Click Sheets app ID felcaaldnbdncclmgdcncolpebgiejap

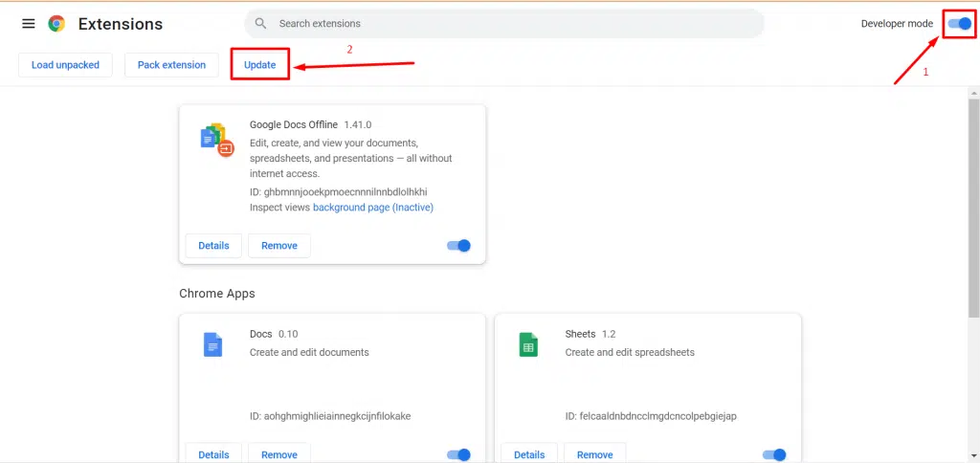pos(651,415)
